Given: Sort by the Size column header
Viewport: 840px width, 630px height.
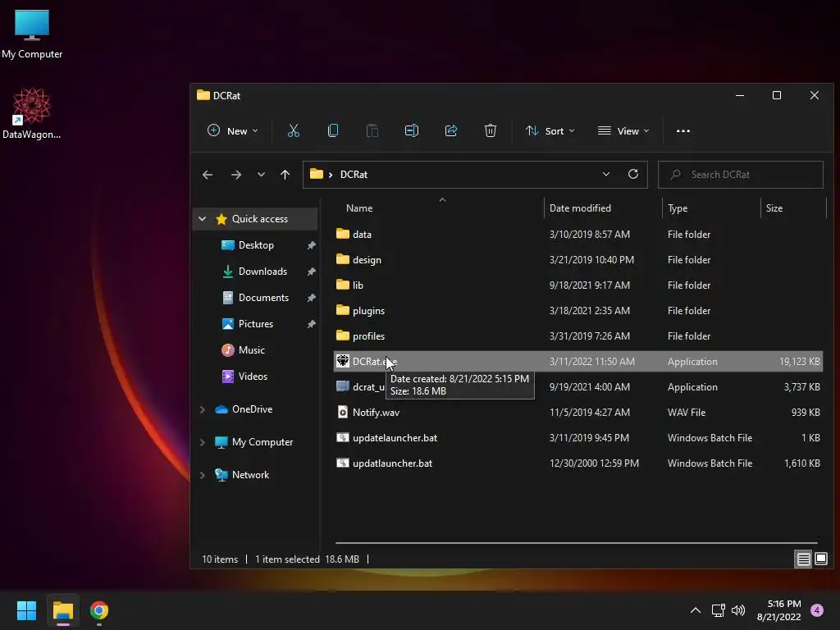Looking at the screenshot, I should [793, 208].
